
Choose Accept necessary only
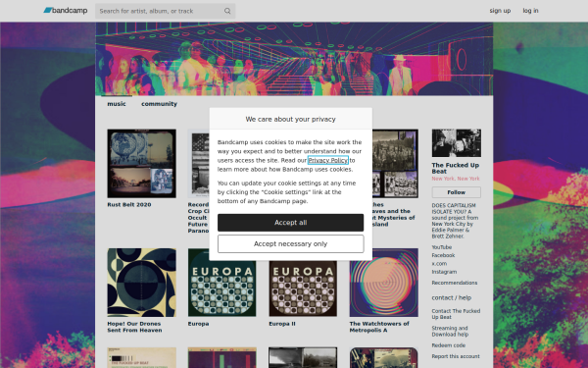point(291,244)
